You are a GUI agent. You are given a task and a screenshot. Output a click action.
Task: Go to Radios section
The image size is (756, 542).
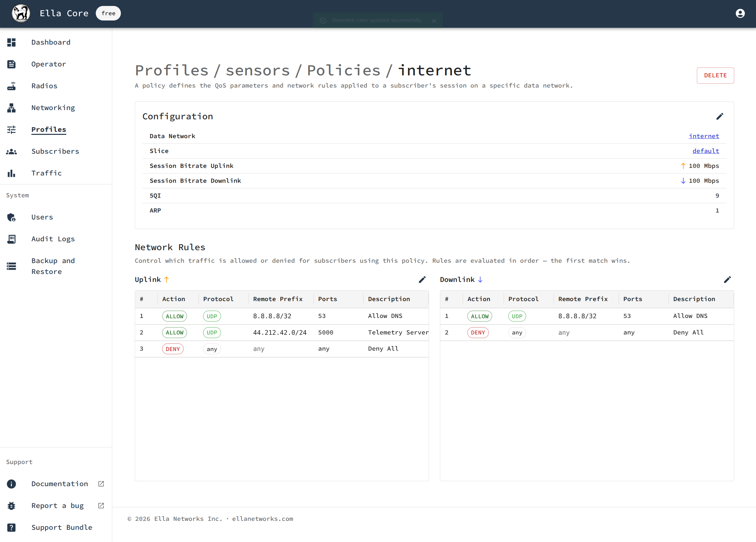pyautogui.click(x=44, y=86)
